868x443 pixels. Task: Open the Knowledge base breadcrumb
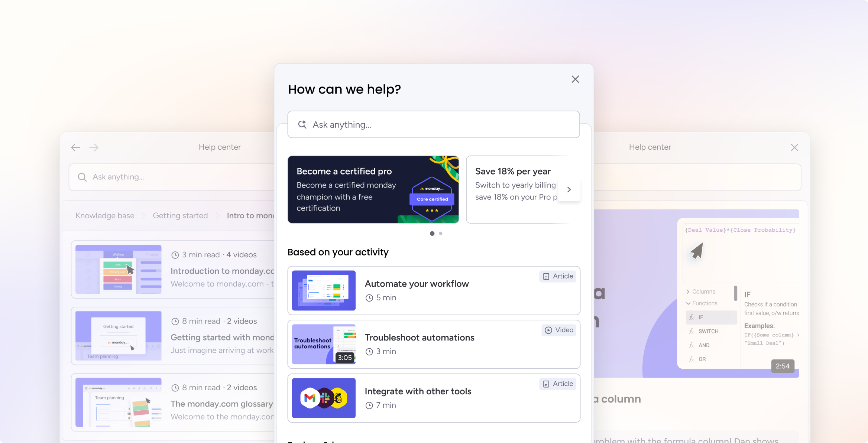point(105,216)
